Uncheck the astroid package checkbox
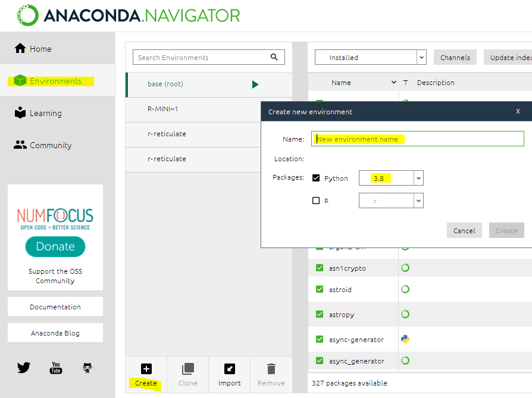The height and width of the screenshot is (398, 532). (320, 289)
